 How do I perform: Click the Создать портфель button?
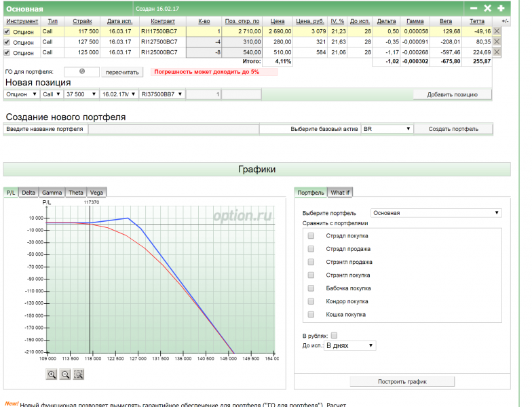(453, 129)
